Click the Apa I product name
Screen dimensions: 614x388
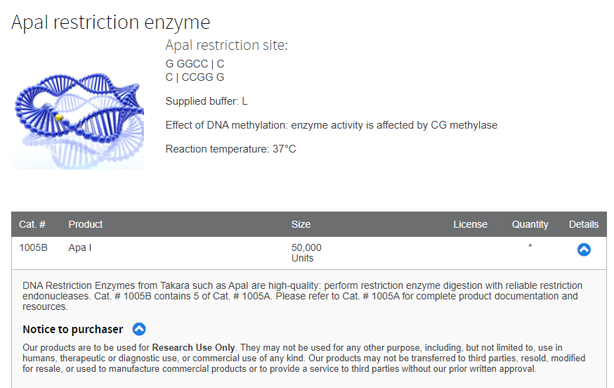80,248
